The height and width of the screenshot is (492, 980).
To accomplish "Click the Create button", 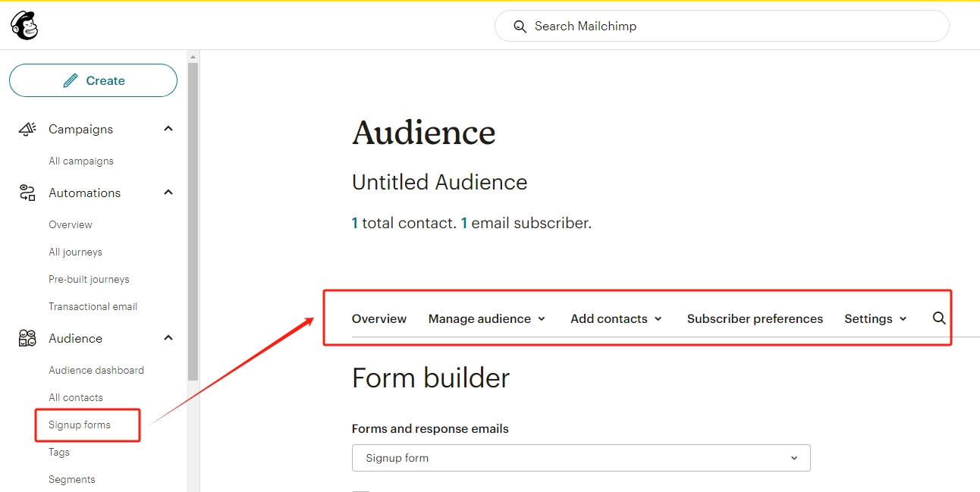I will (x=93, y=80).
